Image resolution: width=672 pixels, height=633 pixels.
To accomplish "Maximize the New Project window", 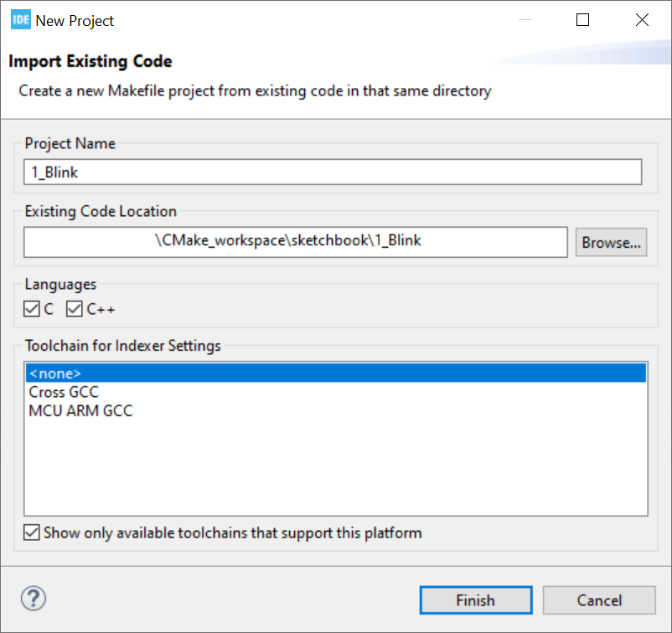I will [x=583, y=20].
